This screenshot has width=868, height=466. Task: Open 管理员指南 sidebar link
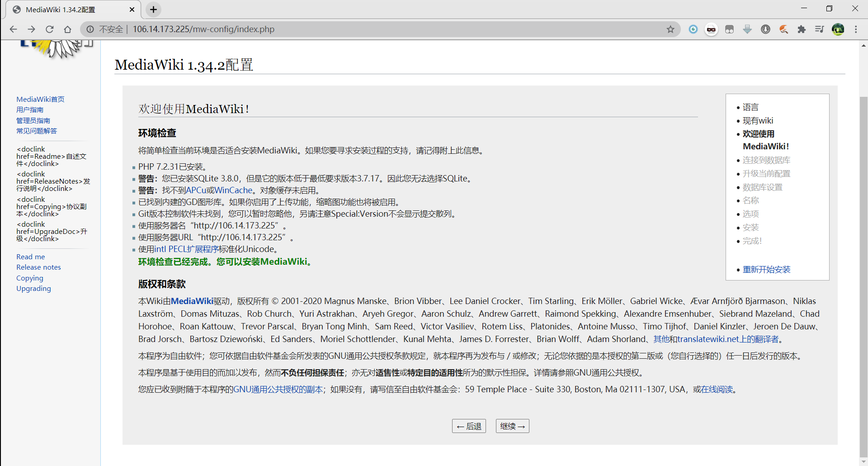(x=33, y=120)
